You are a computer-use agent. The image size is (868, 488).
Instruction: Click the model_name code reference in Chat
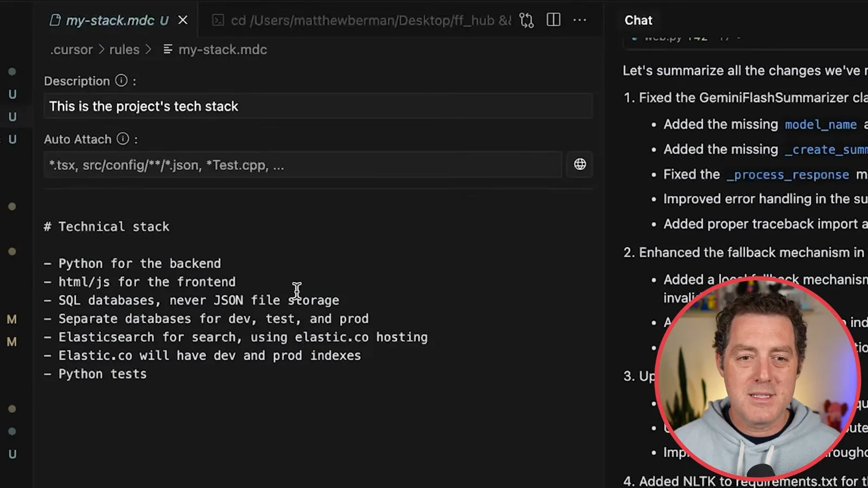[821, 125]
